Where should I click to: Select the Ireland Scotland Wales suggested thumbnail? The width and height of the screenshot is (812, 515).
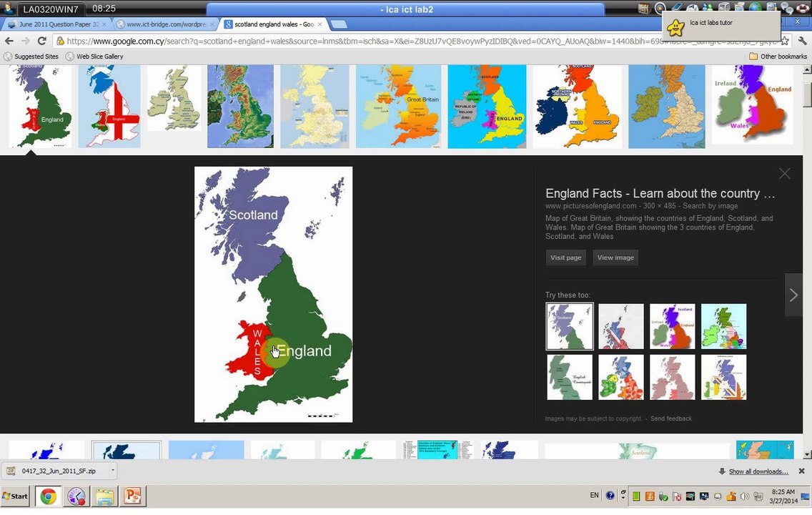672,327
